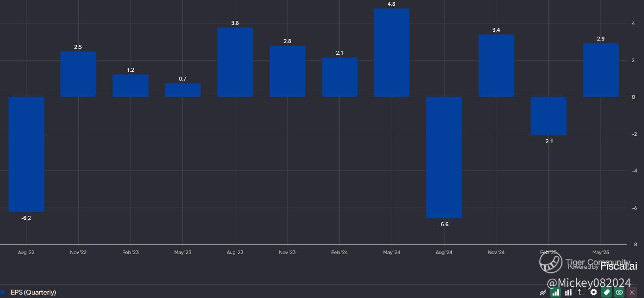This screenshot has height=298, width=644.
Task: Click the -6.2 data label
Action: click(26, 218)
